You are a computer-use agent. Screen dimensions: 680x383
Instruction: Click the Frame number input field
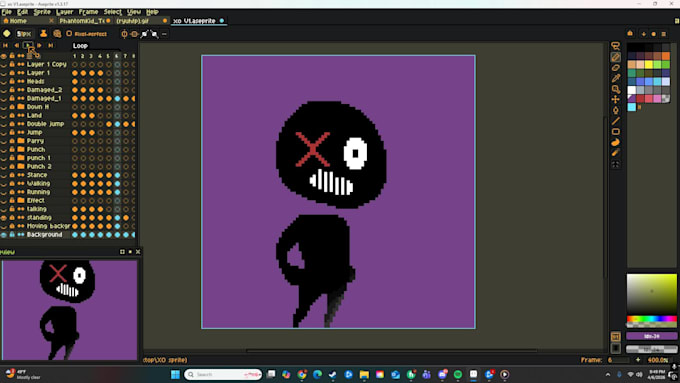tap(618, 360)
